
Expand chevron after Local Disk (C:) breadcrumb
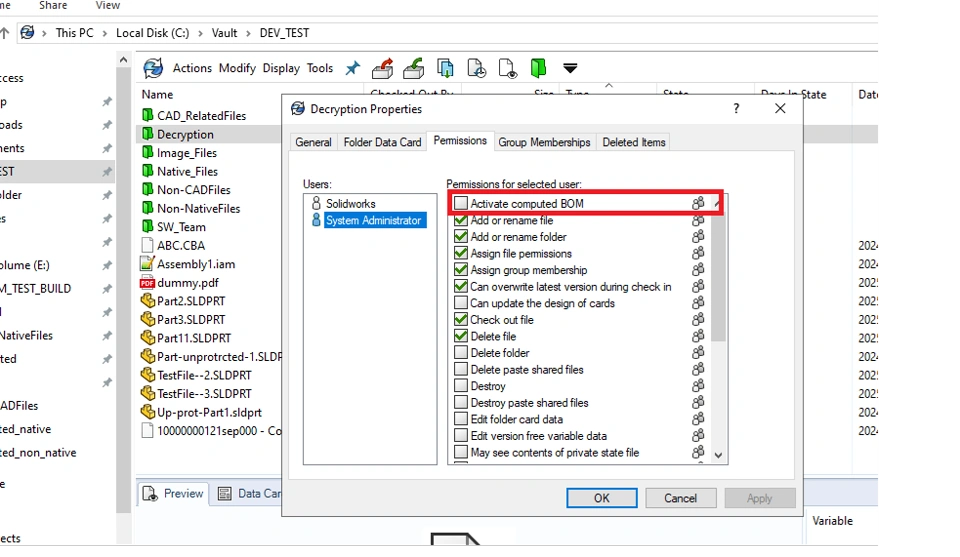click(200, 33)
